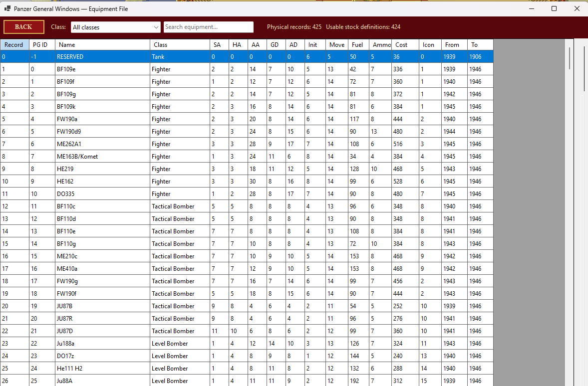Click Physical records: 425 status text
Image resolution: width=588 pixels, height=386 pixels.
coord(294,27)
